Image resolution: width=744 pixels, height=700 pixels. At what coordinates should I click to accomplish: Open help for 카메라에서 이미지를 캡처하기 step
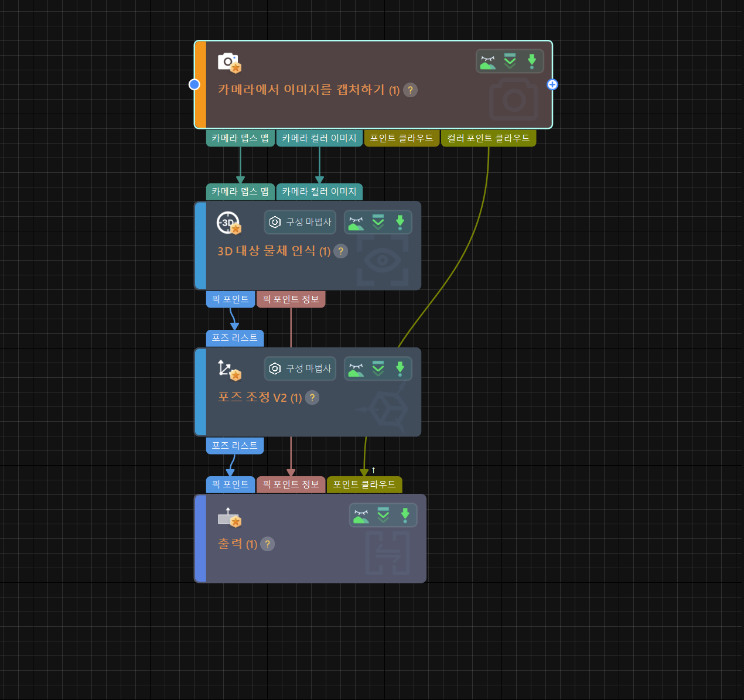pyautogui.click(x=411, y=90)
